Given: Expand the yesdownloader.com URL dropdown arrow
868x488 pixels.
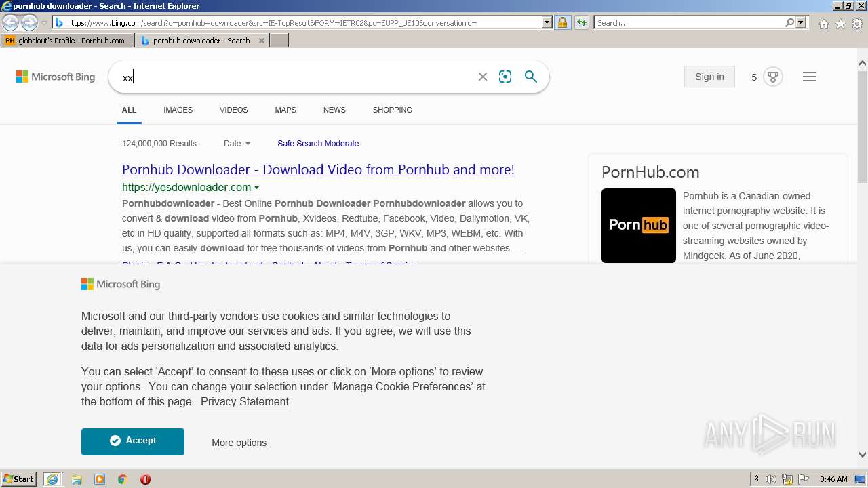Looking at the screenshot, I should click(256, 188).
